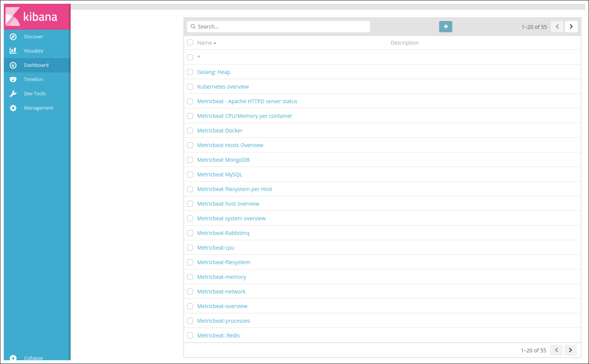Open the Discover menu item
The height and width of the screenshot is (364, 589).
33,36
